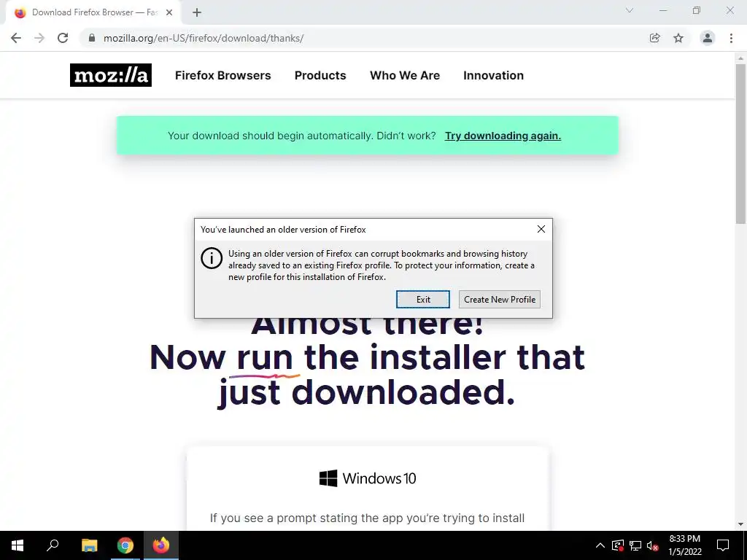Open the Chrome three-dot menu
Screen dimensions: 747x560
click(731, 38)
